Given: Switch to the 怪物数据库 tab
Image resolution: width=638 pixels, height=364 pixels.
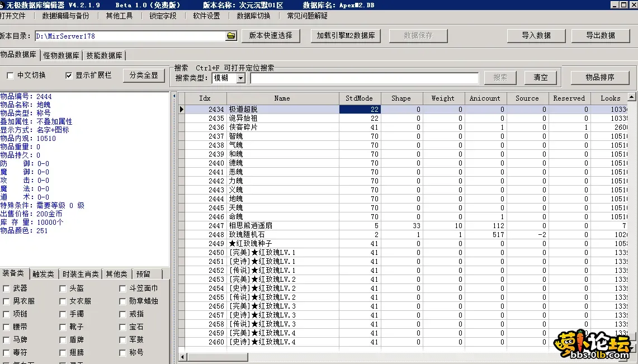Looking at the screenshot, I should tap(61, 56).
